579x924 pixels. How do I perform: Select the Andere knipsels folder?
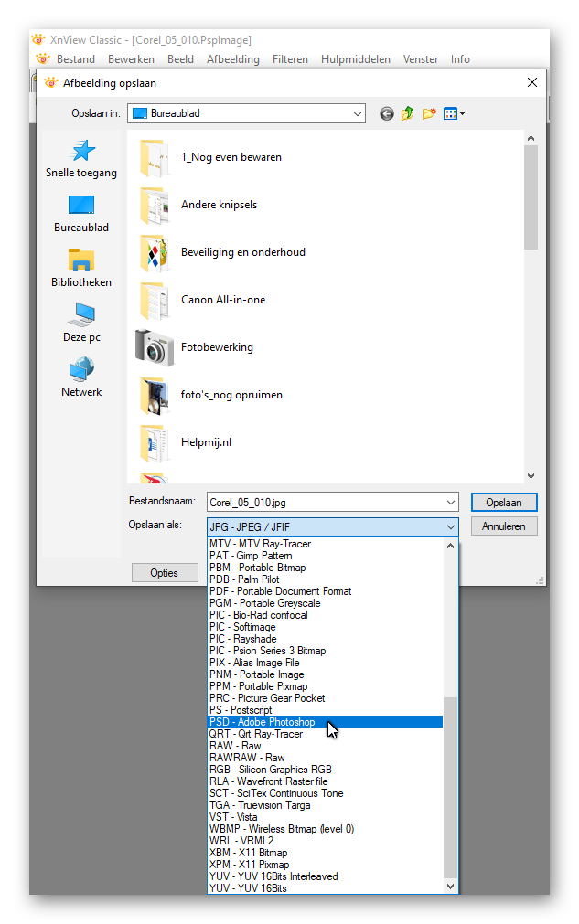click(198, 205)
